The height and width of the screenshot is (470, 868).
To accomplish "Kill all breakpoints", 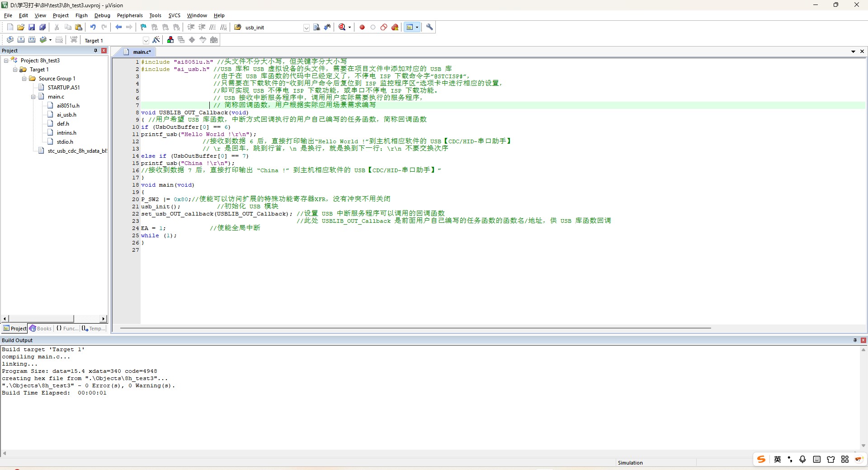I will 395,27.
